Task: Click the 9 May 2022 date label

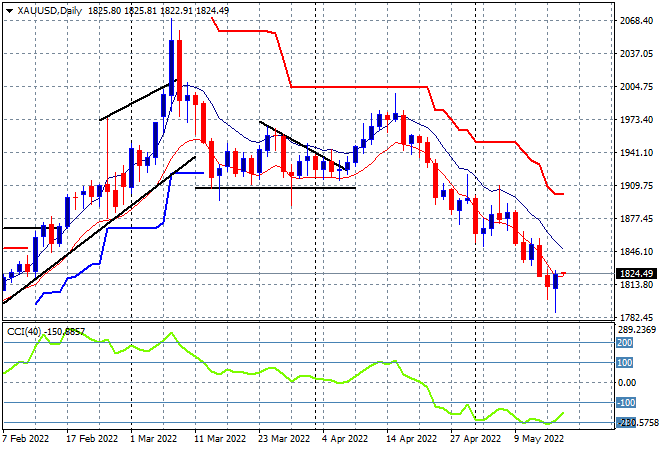Action: pos(539,439)
